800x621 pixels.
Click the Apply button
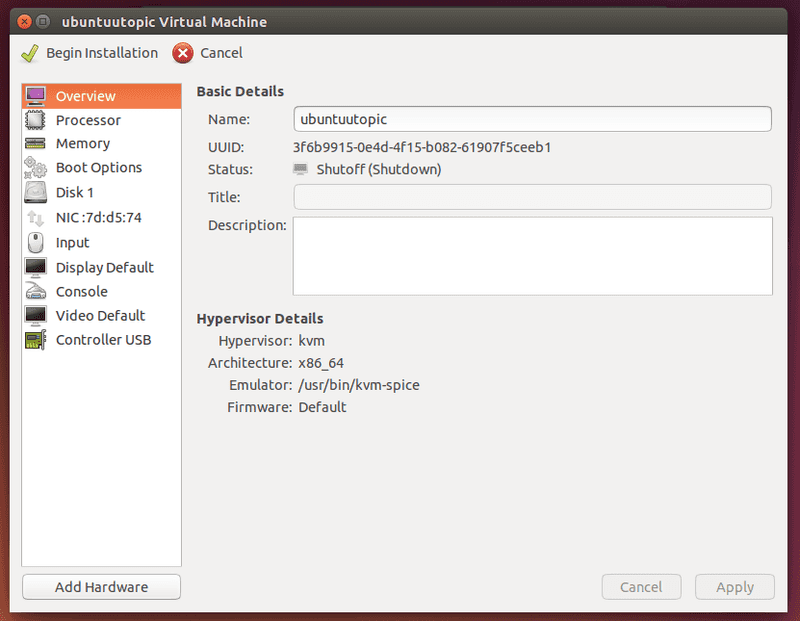click(734, 587)
